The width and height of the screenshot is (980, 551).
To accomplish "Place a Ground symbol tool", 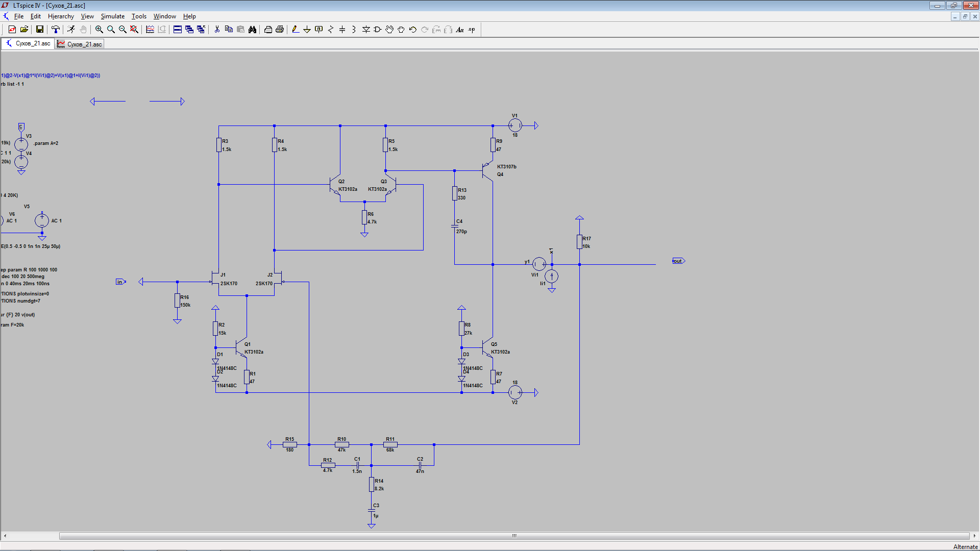I will [x=307, y=30].
